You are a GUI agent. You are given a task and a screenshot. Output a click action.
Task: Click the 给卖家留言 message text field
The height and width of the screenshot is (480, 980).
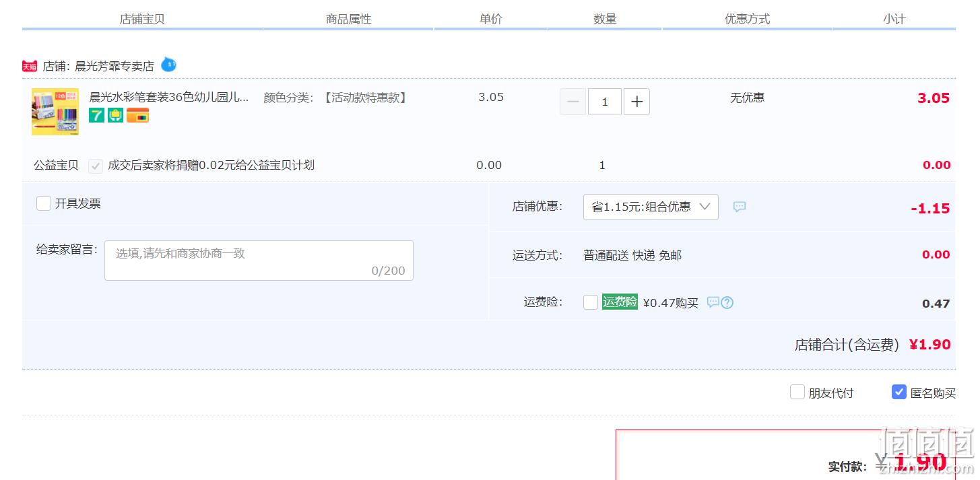coord(259,261)
